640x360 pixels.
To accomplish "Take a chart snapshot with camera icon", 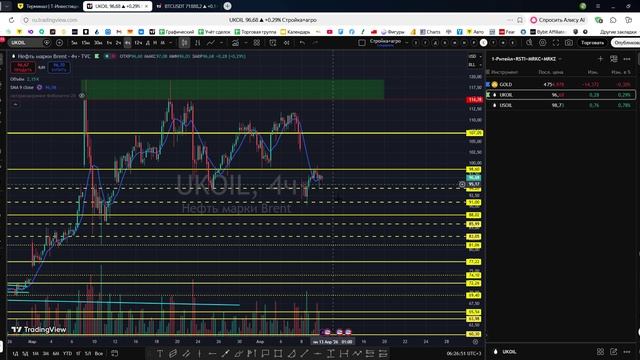I will 569,43.
